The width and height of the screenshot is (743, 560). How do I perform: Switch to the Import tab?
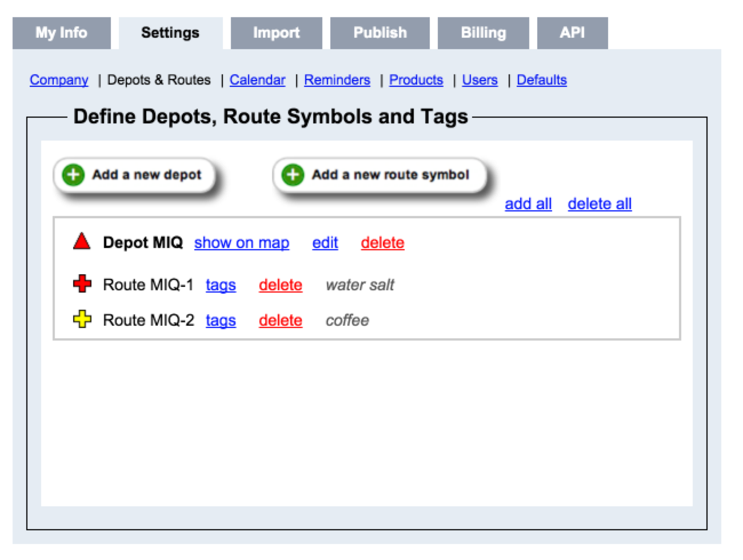(276, 33)
